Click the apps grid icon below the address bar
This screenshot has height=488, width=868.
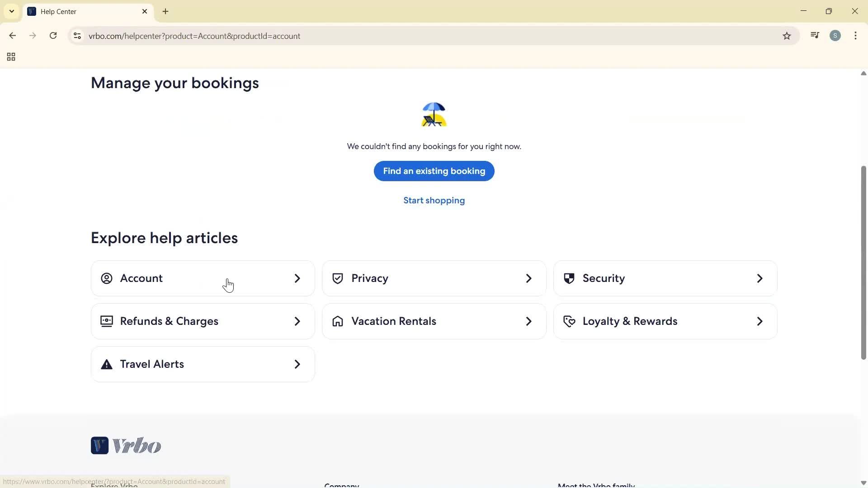pos(10,57)
